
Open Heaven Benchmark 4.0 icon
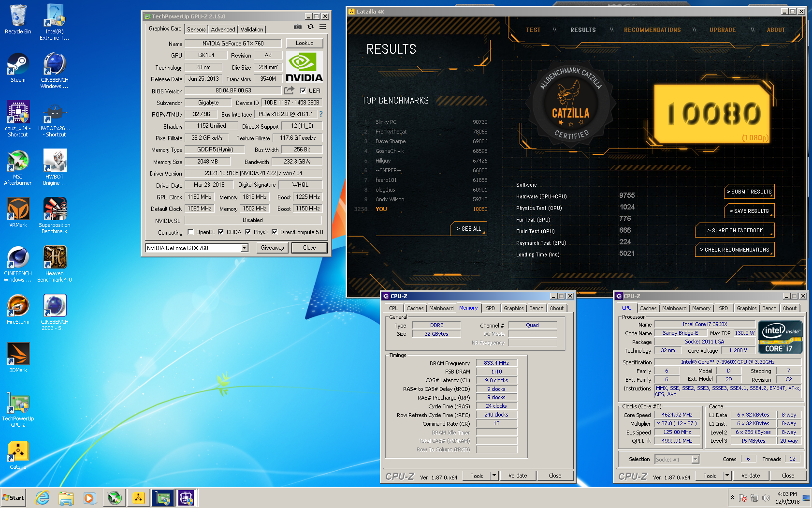[54, 264]
